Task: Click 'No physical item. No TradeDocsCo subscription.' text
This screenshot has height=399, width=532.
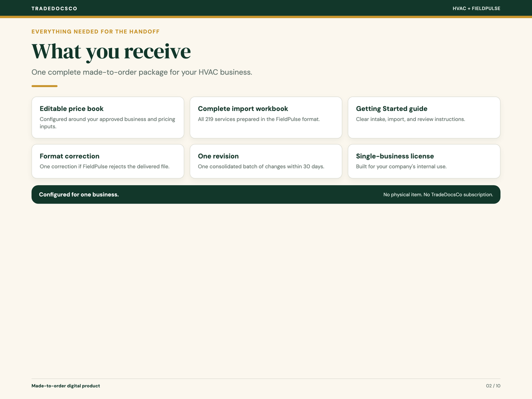Action: tap(438, 195)
